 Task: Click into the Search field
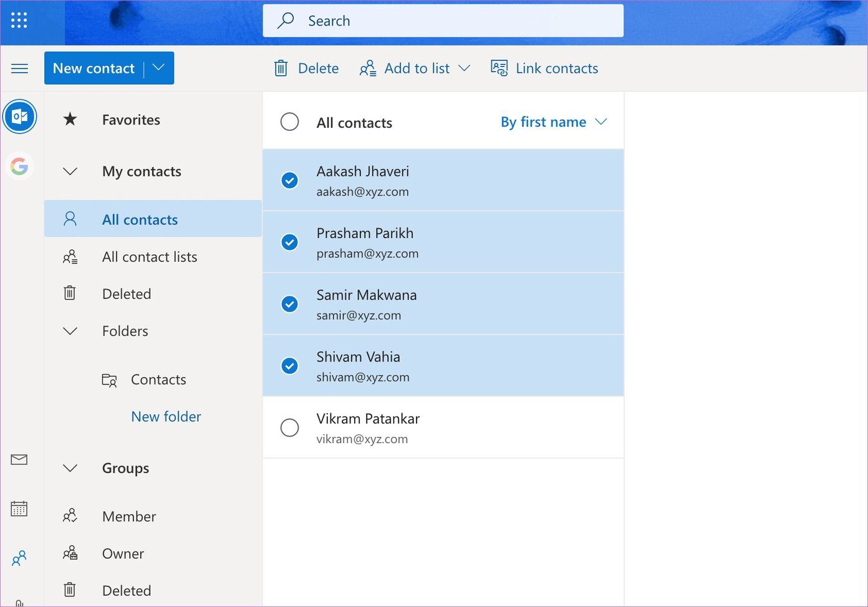(x=443, y=21)
